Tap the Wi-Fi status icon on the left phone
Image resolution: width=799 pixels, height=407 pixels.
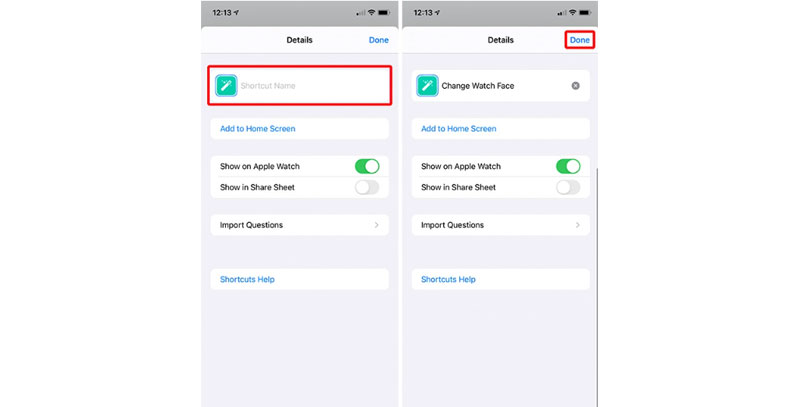point(371,12)
